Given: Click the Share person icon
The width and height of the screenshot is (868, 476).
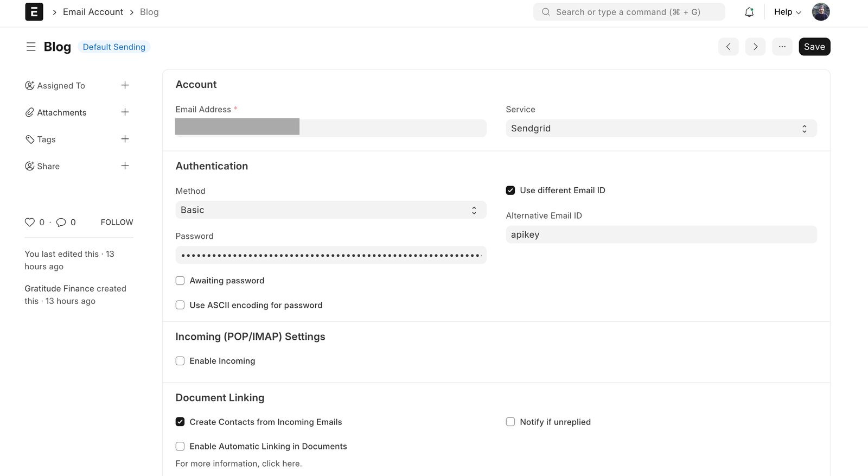Looking at the screenshot, I should tap(30, 166).
